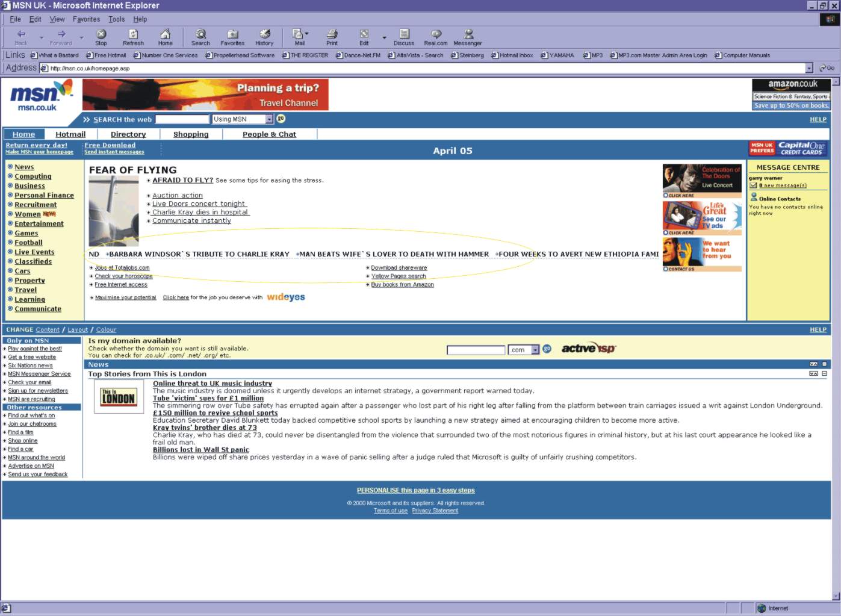Switch to the Hotmail tab
The height and width of the screenshot is (616, 841).
pos(70,134)
